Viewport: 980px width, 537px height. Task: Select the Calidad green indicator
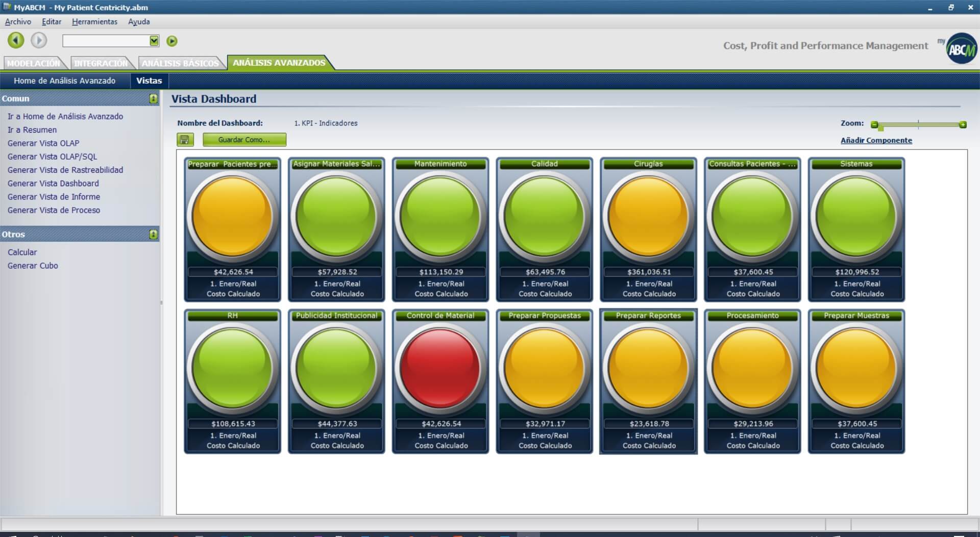pos(545,216)
